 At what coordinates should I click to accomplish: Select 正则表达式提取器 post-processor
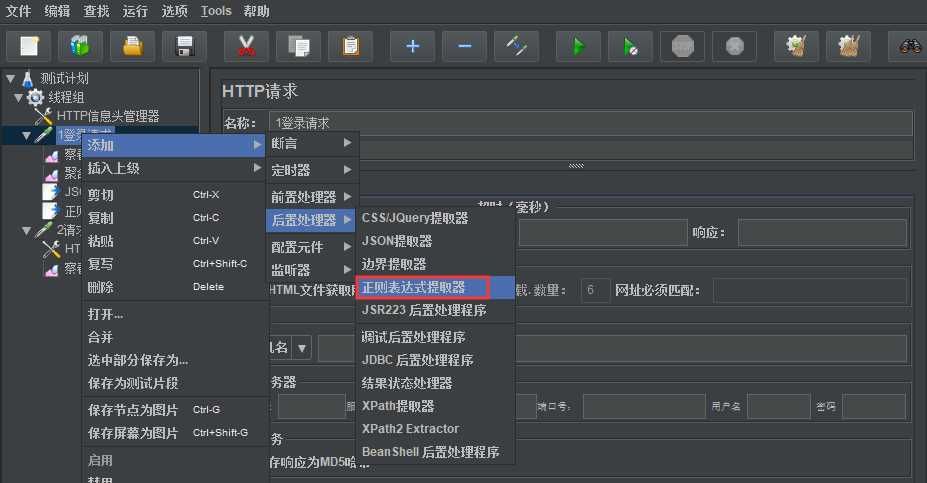pyautogui.click(x=436, y=287)
